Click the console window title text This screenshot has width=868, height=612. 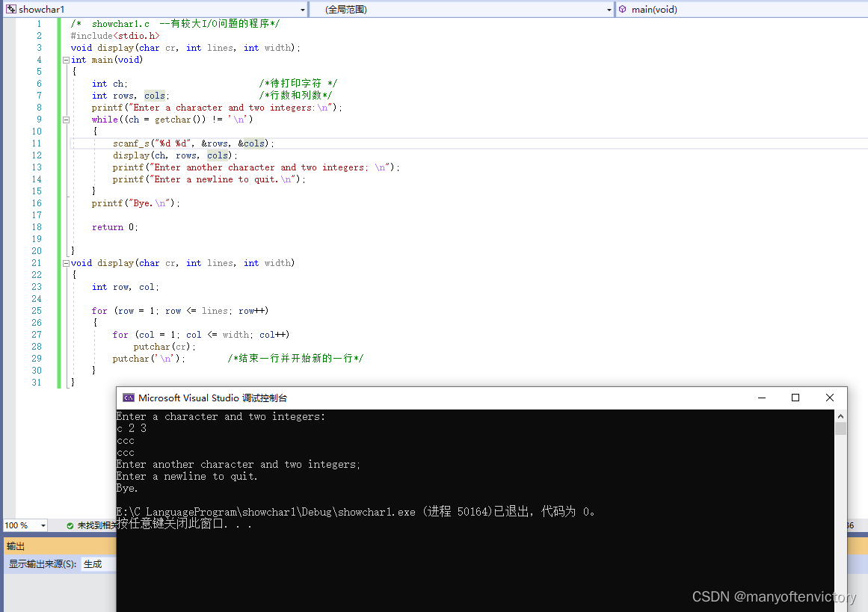212,398
